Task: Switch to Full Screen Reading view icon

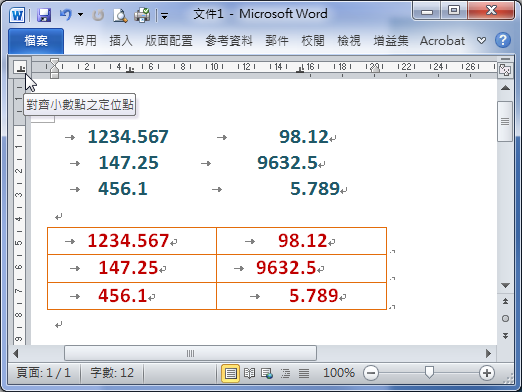Action: [249, 373]
